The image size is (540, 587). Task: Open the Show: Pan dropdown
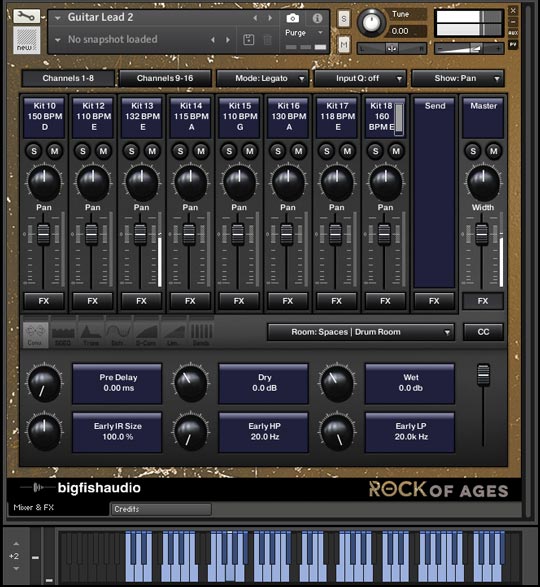click(458, 78)
